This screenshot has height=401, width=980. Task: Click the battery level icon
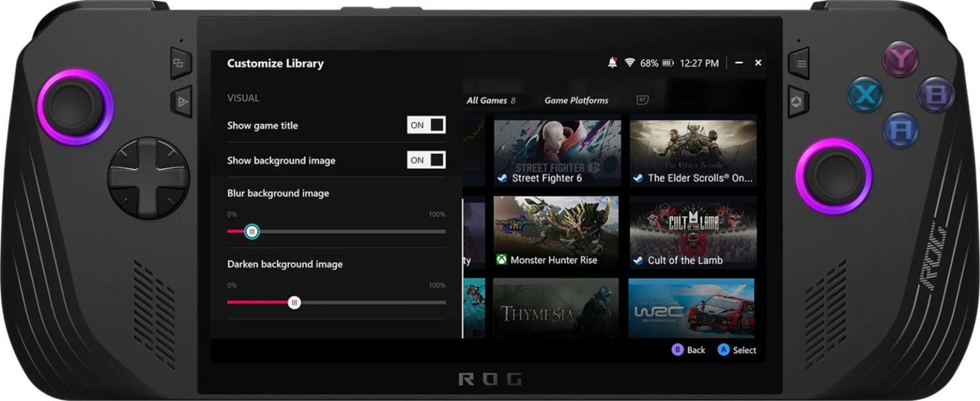pyautogui.click(x=668, y=63)
